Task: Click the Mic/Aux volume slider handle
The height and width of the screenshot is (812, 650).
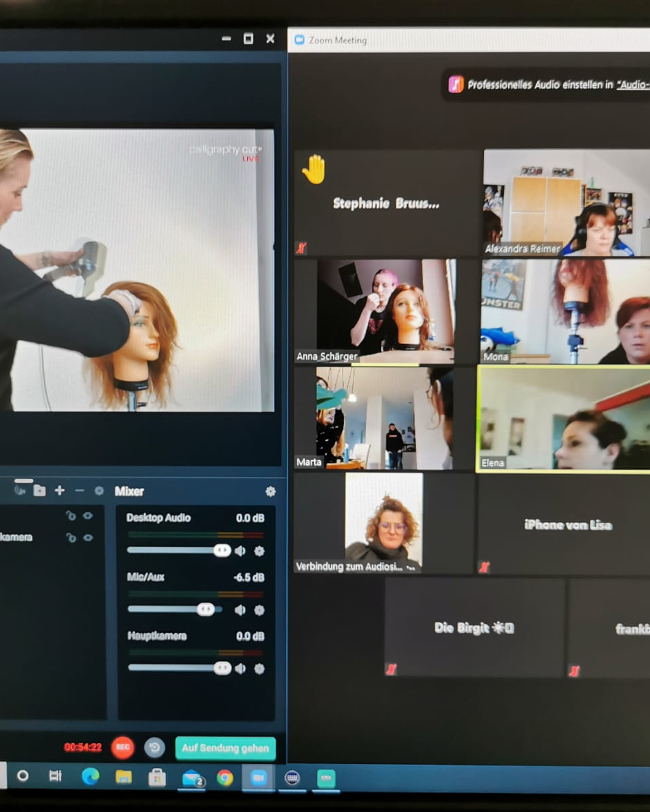Action: (x=205, y=610)
